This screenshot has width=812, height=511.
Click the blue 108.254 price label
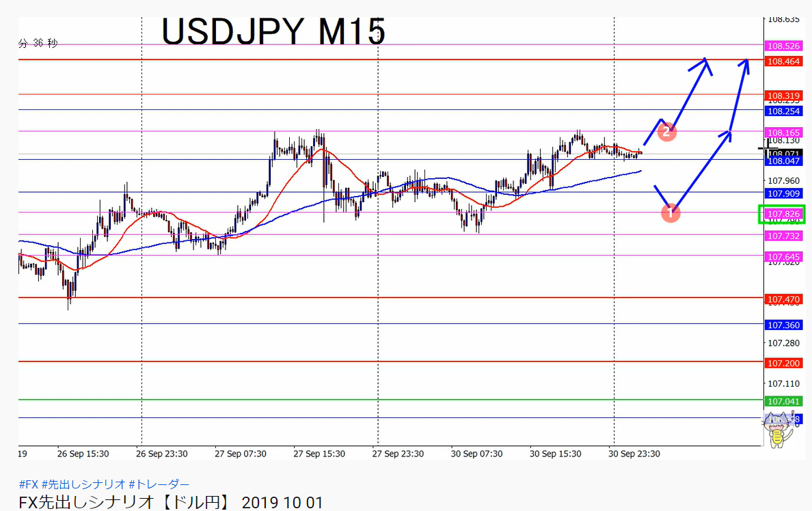pos(783,111)
